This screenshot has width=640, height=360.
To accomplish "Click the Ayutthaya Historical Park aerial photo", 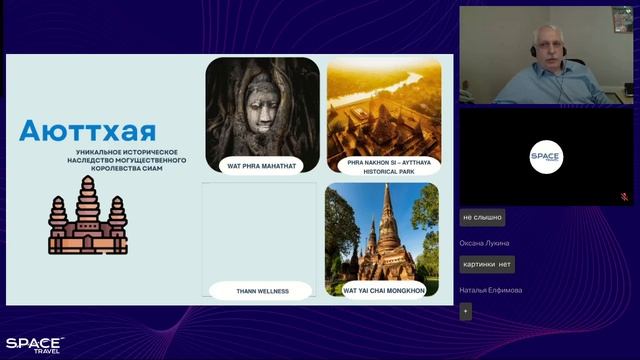I will (x=384, y=115).
